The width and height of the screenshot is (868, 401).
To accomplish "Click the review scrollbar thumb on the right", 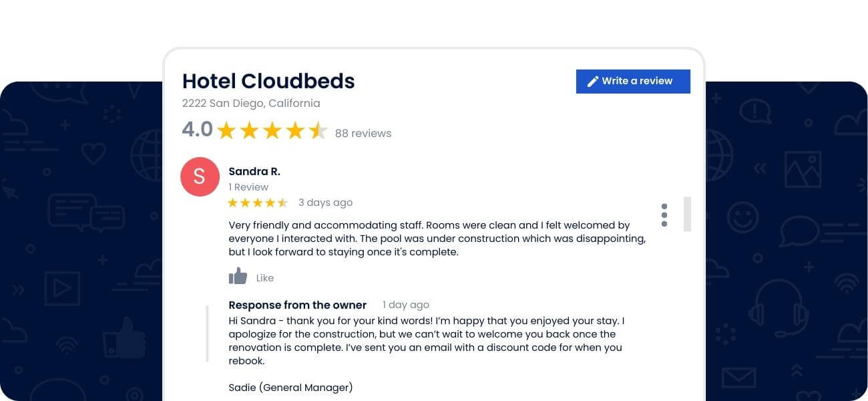I will (687, 214).
